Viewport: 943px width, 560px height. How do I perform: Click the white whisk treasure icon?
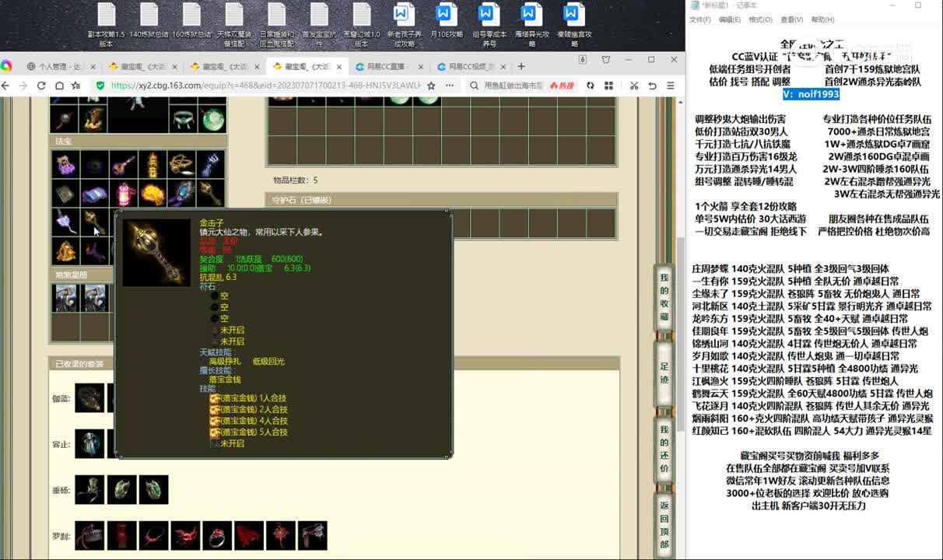pos(65,222)
